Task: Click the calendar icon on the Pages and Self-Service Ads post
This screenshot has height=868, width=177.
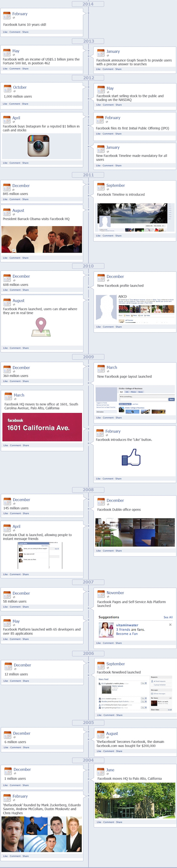Action: point(101,594)
